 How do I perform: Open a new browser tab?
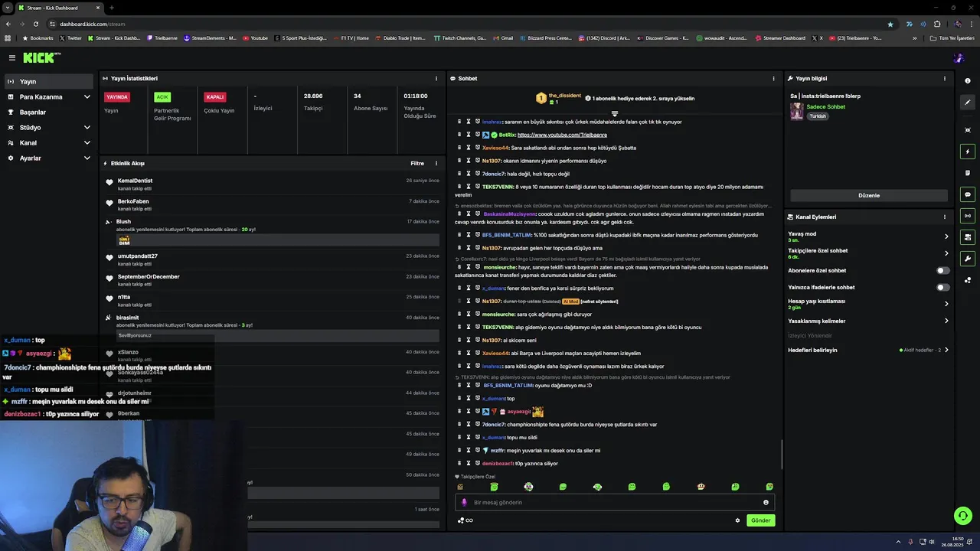pos(112,8)
